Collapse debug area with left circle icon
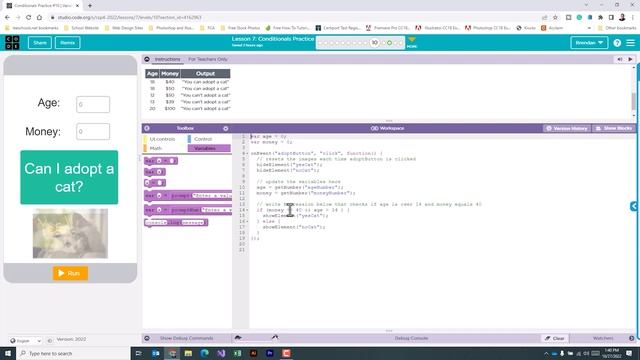This screenshot has width=640, height=360. (x=147, y=338)
